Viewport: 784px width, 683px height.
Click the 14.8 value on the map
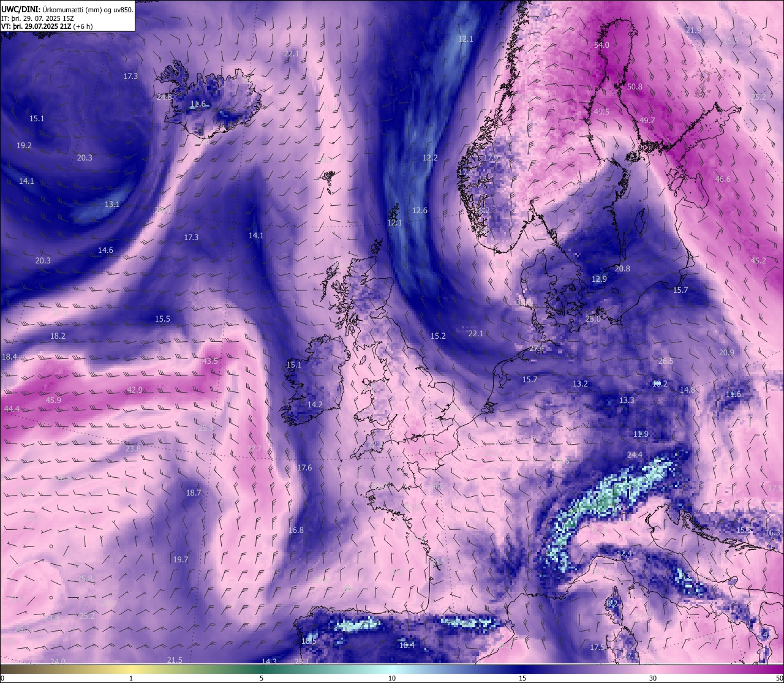tap(687, 390)
